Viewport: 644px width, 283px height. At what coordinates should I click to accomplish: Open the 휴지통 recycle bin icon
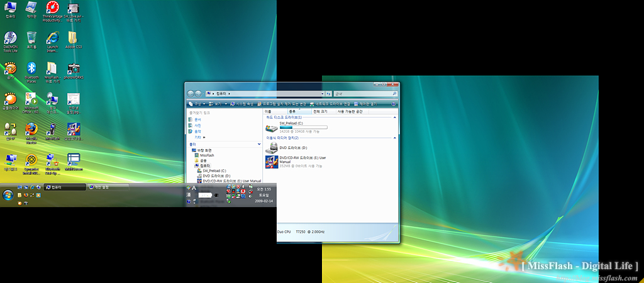tap(31, 40)
